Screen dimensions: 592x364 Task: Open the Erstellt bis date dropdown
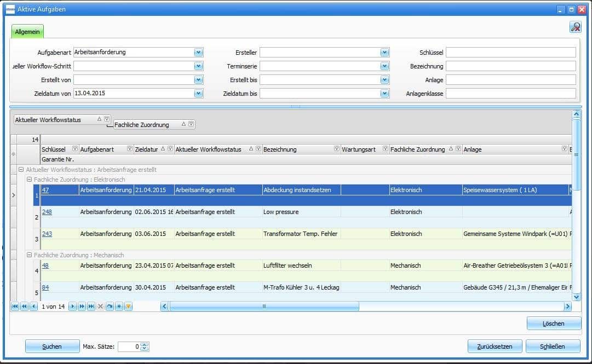385,79
